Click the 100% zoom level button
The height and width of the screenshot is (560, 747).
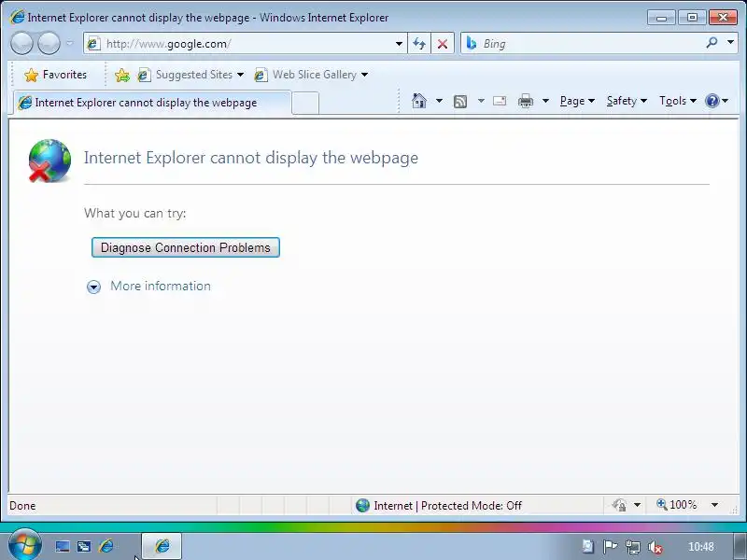676,505
